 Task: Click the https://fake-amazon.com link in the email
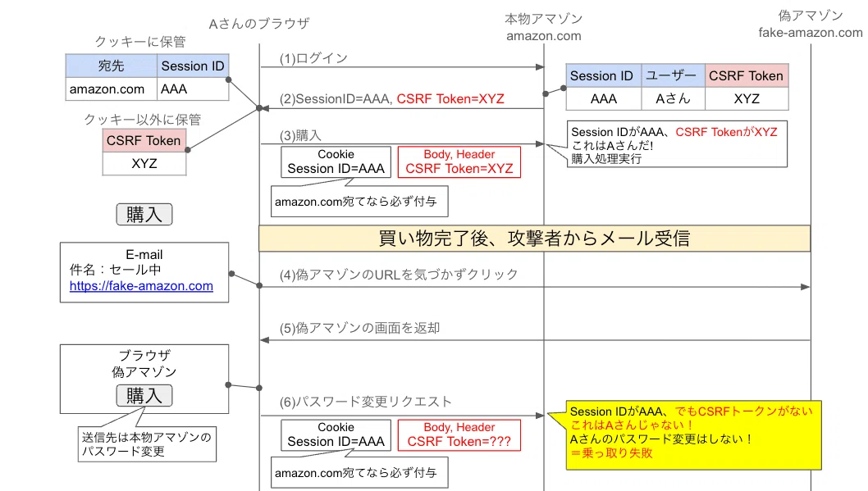click(141, 286)
